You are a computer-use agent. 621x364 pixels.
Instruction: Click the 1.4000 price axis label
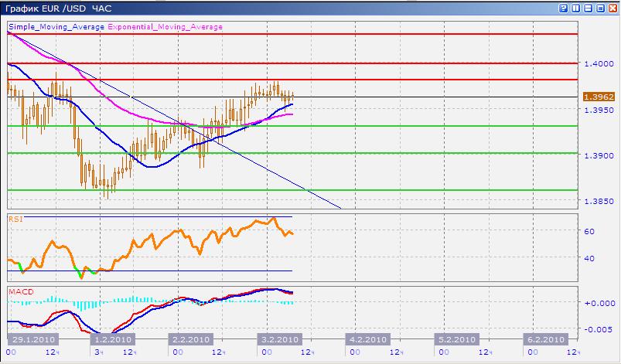(599, 63)
